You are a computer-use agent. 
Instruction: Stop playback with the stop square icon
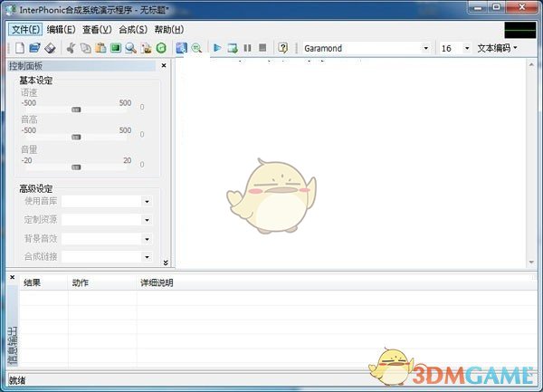click(x=262, y=47)
